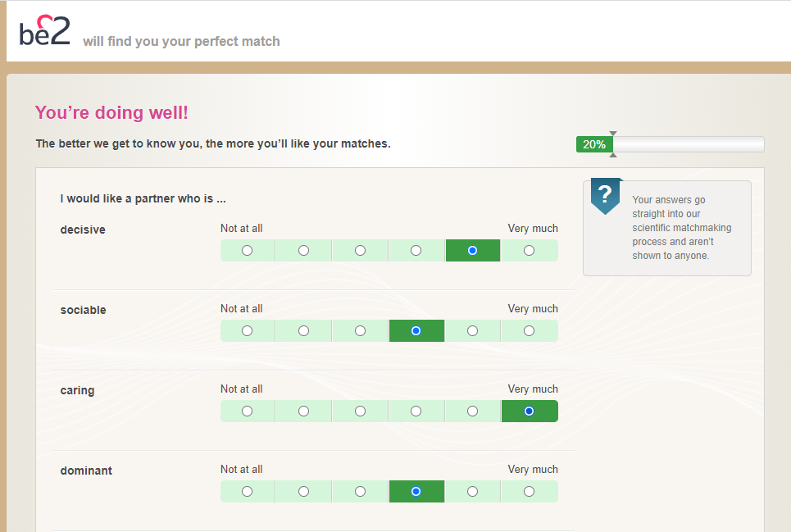Click the be2 heart logo
Viewport: 791px width, 532px height.
click(x=44, y=30)
